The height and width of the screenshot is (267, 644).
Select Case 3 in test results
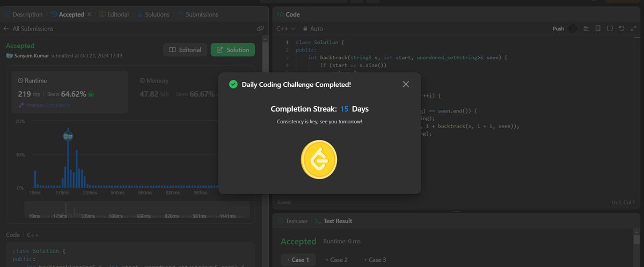tap(375, 259)
